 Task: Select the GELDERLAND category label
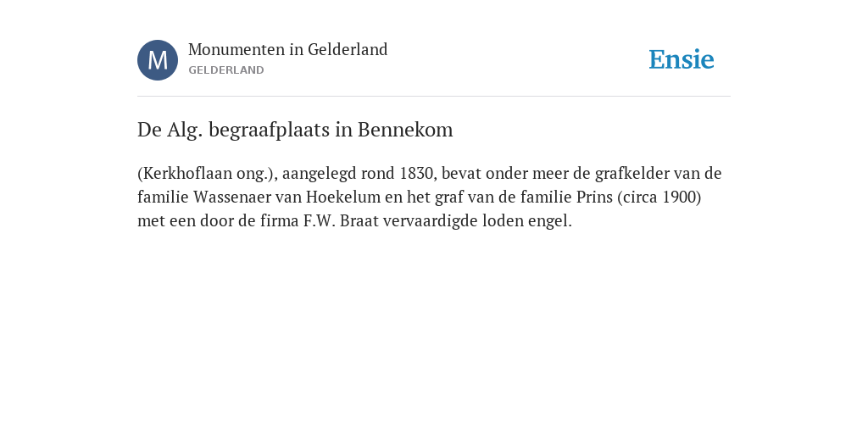click(225, 70)
